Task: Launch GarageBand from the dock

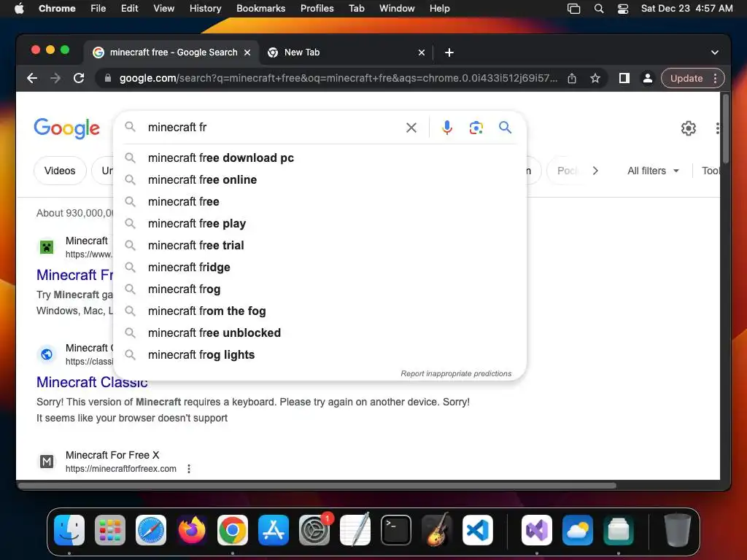Action: click(437, 530)
